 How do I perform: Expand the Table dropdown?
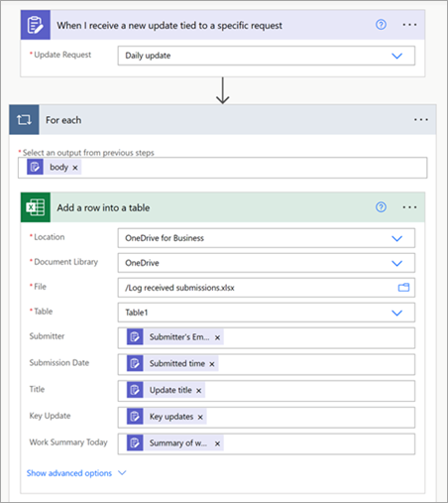point(396,313)
